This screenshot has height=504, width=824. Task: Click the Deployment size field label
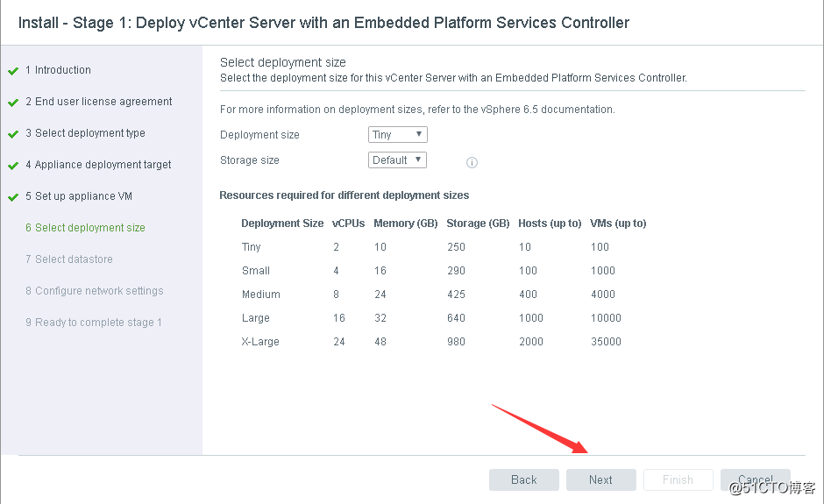point(259,134)
